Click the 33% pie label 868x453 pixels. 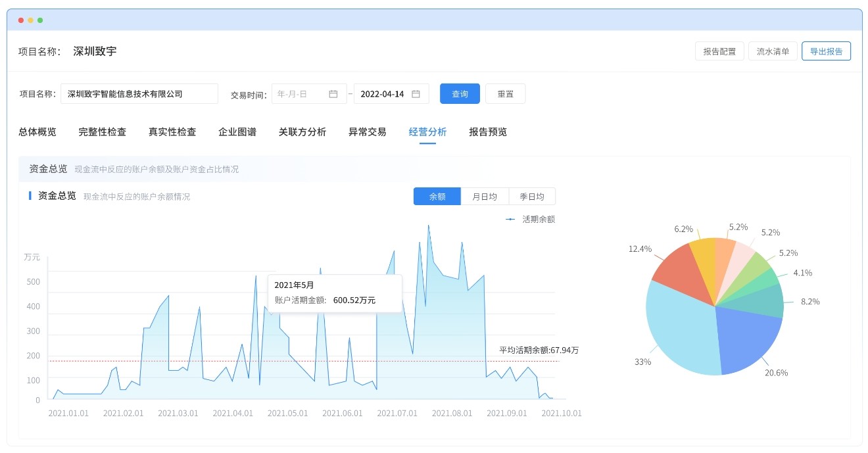pos(642,362)
